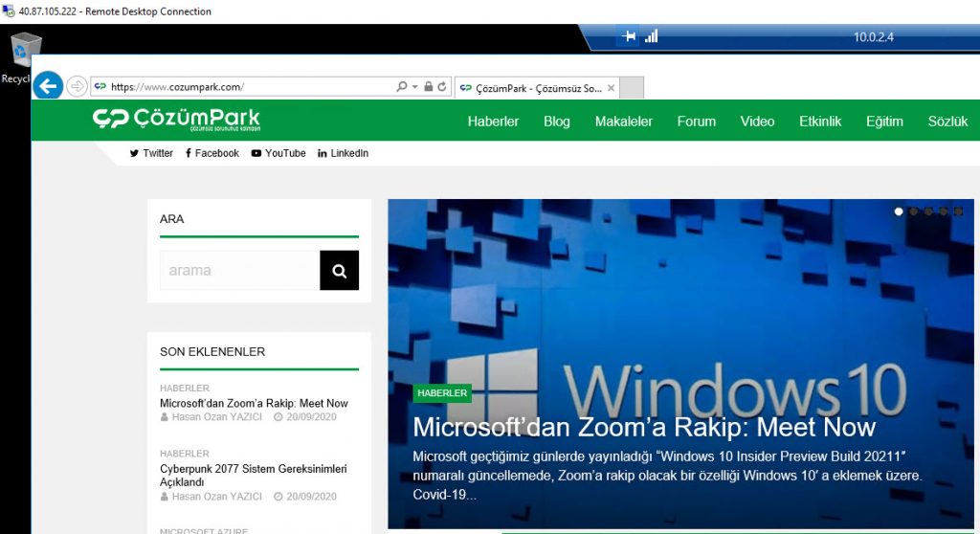The height and width of the screenshot is (534, 980).
Task: Select the fifth slider dot indicator
Action: click(x=959, y=211)
